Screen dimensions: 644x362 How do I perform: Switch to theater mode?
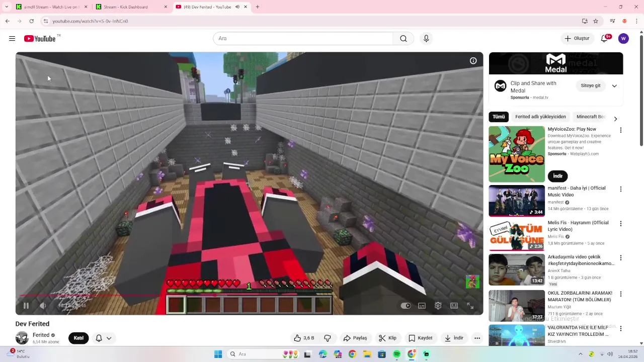click(x=454, y=306)
